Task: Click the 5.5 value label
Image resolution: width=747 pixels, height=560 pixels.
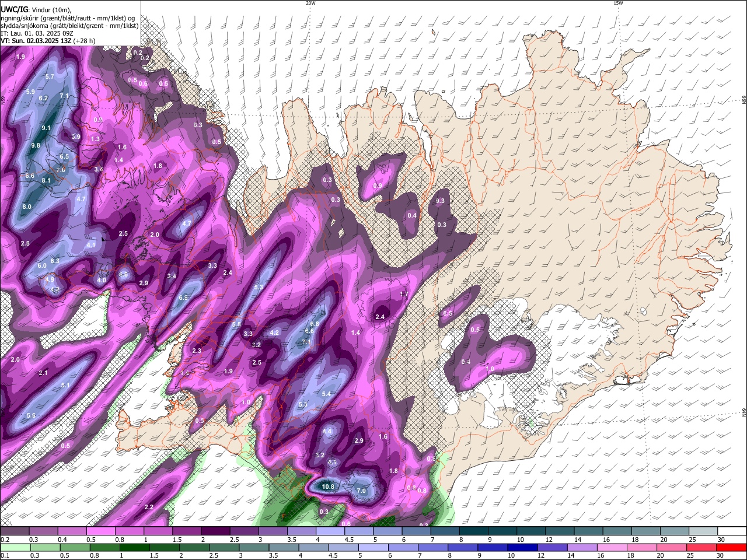Action: click(x=236, y=324)
